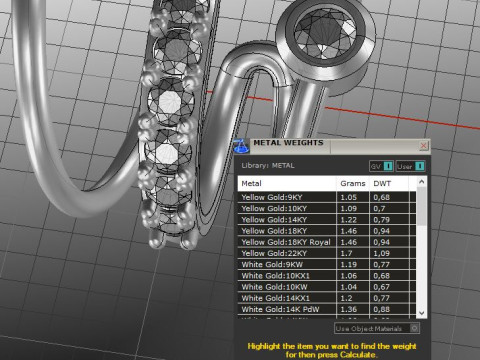Click the 1.05 grams value
This screenshot has height=360, width=480.
(348, 197)
